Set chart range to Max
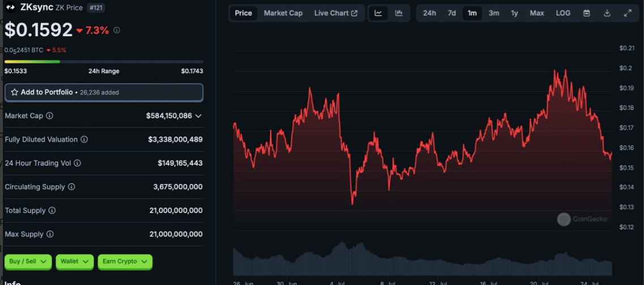The width and height of the screenshot is (644, 285). tap(537, 13)
